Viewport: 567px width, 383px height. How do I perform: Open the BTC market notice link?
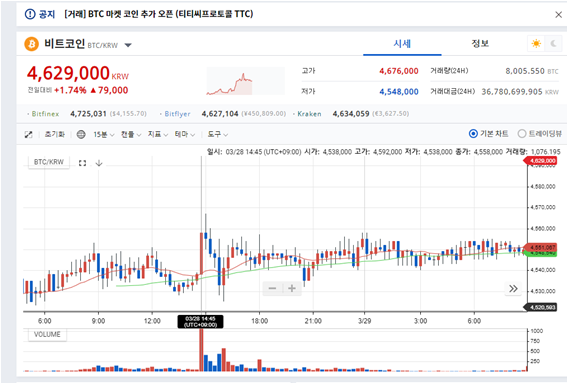point(158,14)
